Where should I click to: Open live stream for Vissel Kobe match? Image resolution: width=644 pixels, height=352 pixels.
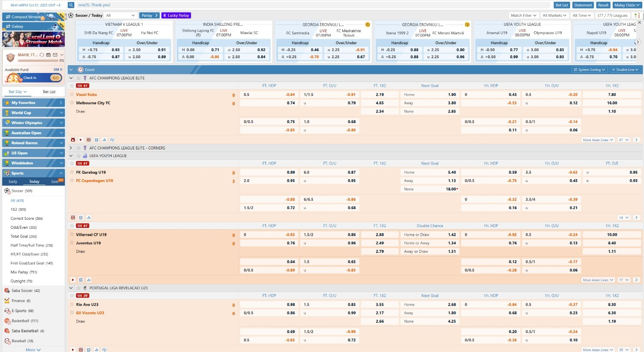[81, 140]
